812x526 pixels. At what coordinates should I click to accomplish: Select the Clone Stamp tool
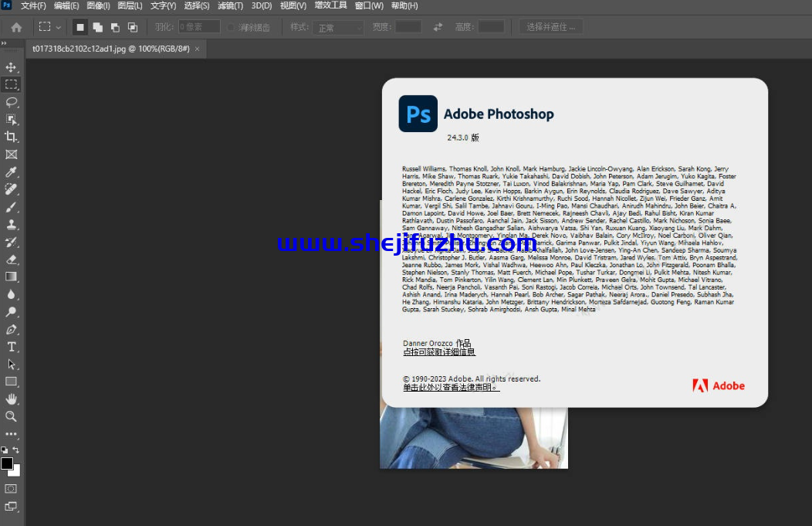point(11,225)
